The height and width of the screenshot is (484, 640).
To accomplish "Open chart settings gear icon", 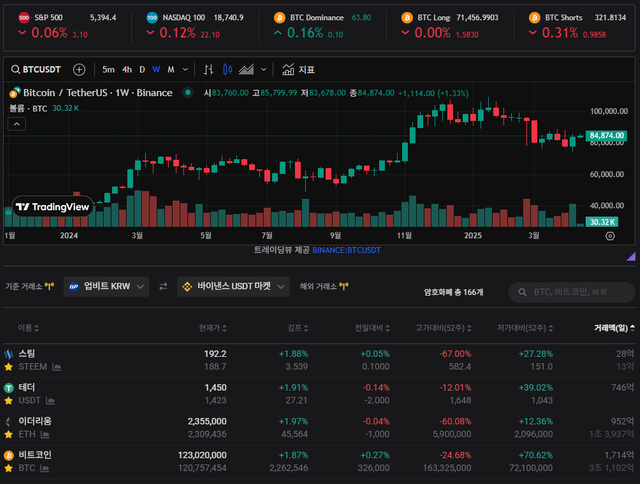I will click(610, 236).
